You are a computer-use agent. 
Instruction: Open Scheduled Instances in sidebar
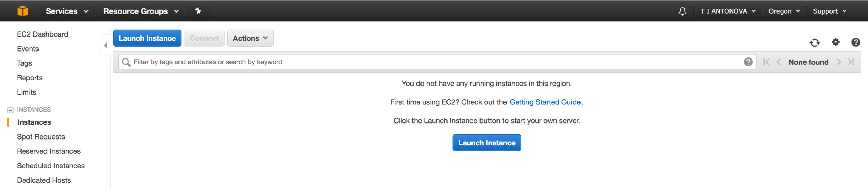51,166
